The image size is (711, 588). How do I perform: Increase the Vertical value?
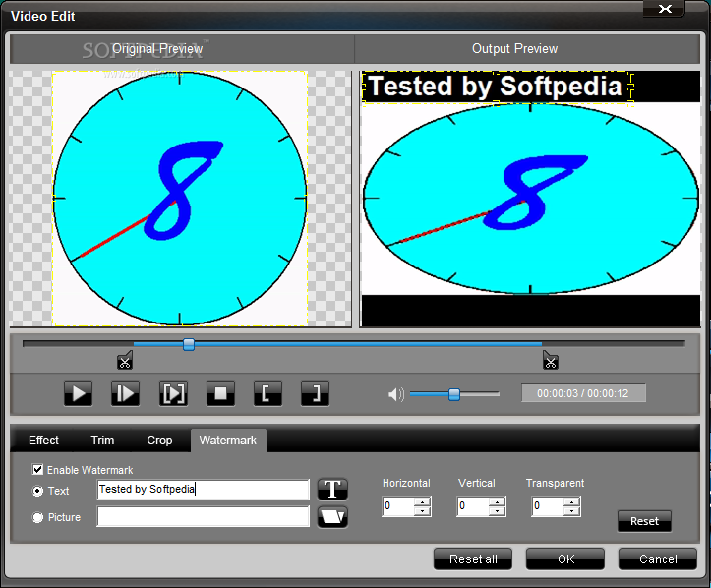pos(497,501)
